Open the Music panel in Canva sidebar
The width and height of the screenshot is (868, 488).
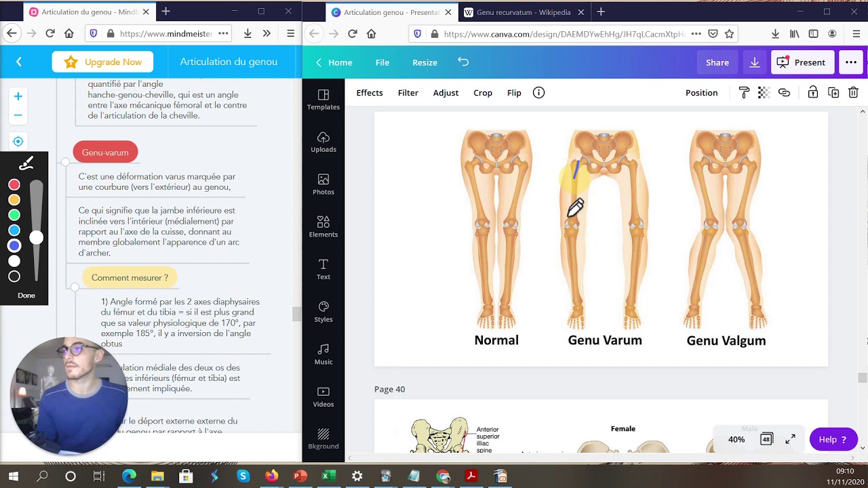(323, 354)
